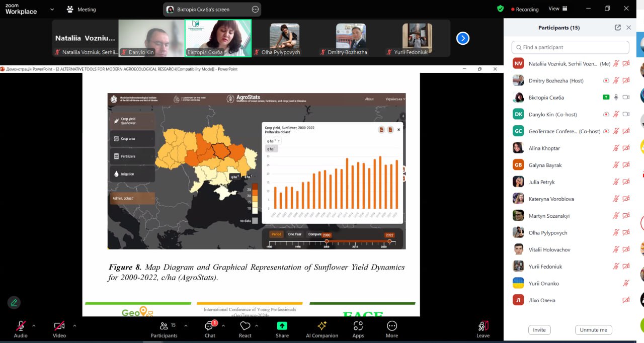The width and height of the screenshot is (644, 343).
Task: Click the Meeting paw icon
Action: tap(70, 9)
